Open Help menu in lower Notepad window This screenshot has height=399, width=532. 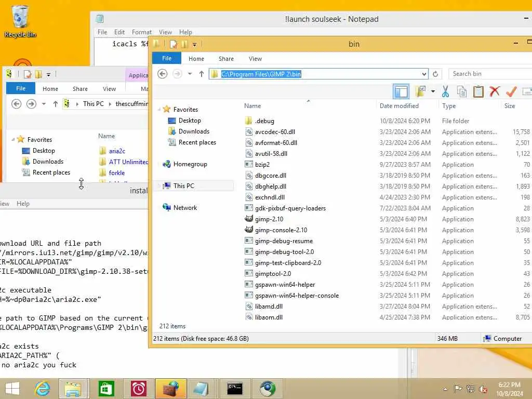coord(23,204)
